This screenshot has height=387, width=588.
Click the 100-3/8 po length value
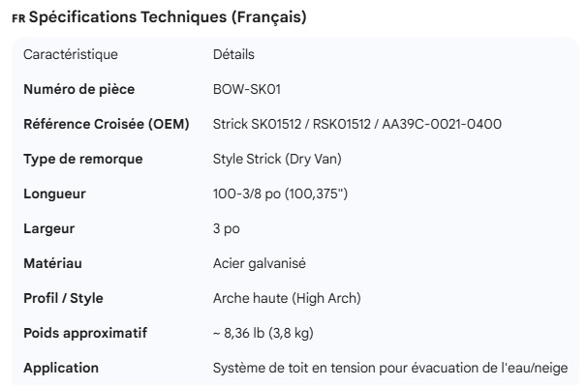(x=280, y=193)
